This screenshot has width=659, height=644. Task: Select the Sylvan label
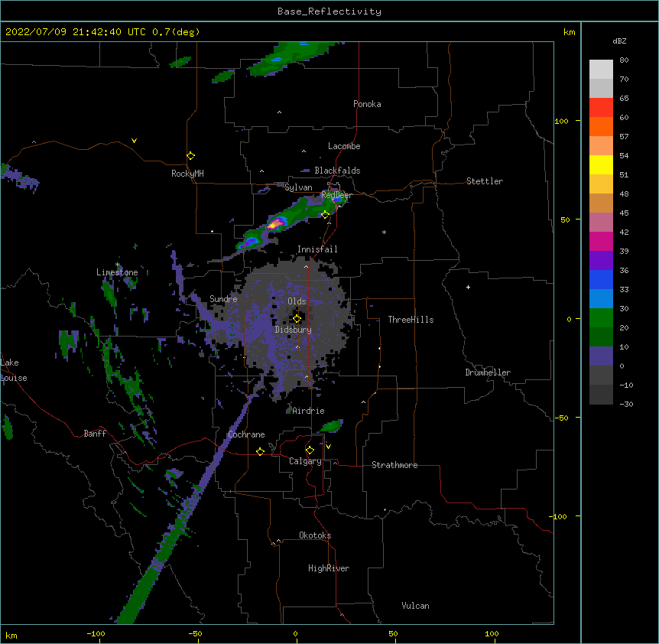click(x=298, y=187)
